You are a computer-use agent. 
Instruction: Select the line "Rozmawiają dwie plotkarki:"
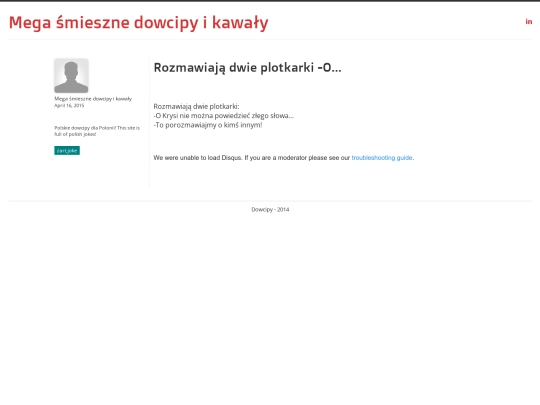click(x=196, y=106)
